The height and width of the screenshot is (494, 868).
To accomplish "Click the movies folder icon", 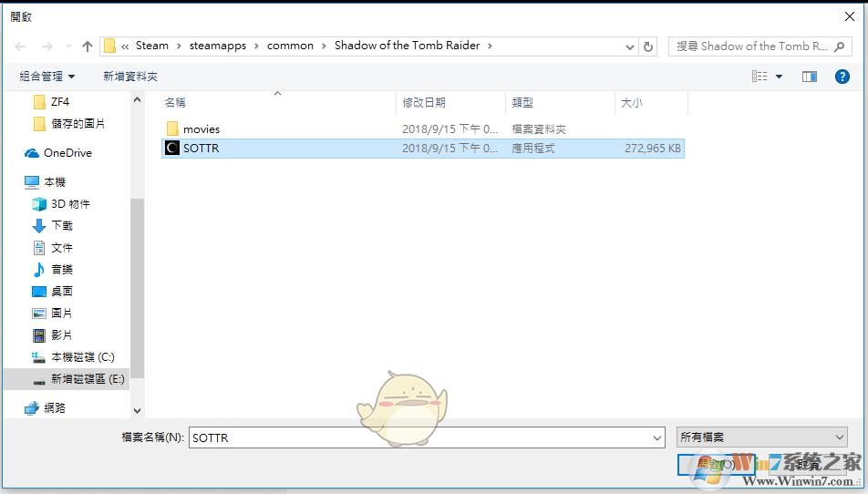I will pos(172,129).
